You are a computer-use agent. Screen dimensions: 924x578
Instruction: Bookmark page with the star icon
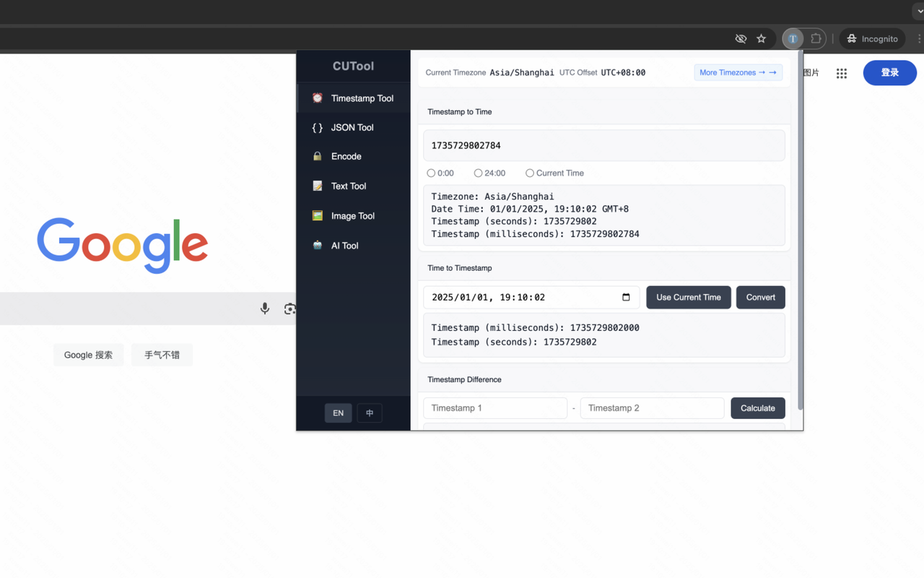(761, 39)
